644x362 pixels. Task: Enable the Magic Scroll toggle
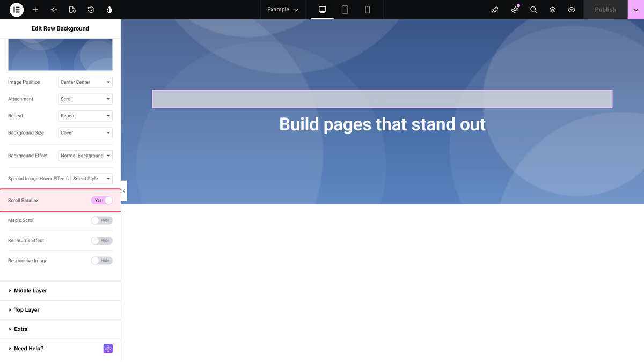pos(101,220)
